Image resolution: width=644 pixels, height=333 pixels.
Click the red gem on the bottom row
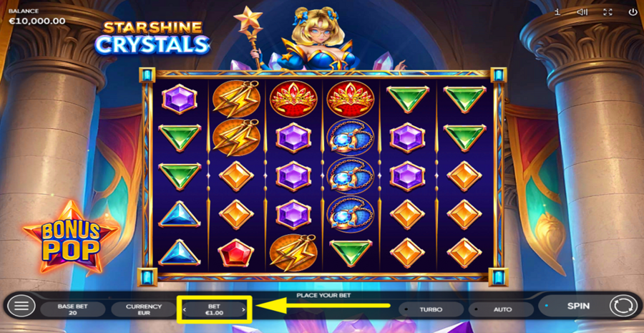point(235,254)
